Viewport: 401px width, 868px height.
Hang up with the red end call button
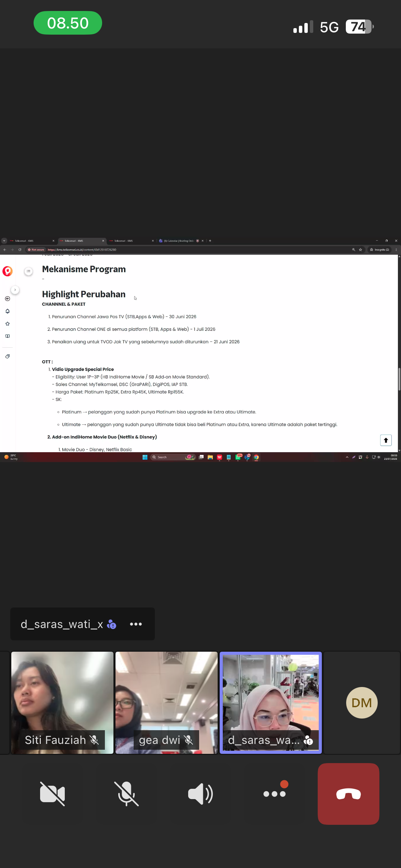click(349, 794)
